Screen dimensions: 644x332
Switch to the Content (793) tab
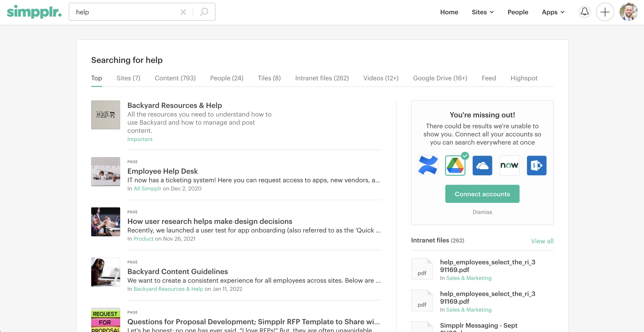(x=175, y=78)
